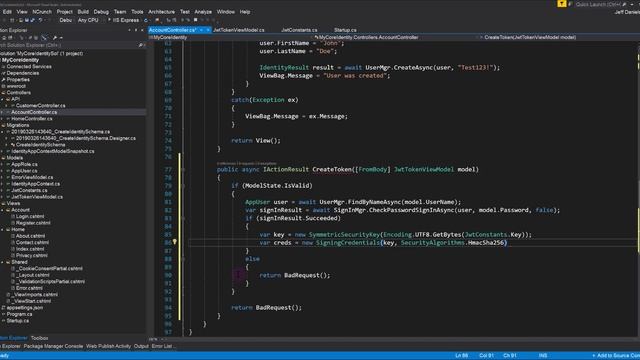The width and height of the screenshot is (640, 360).
Task: Select JwtConstants.cs in Solution Explorer
Action: [29, 190]
